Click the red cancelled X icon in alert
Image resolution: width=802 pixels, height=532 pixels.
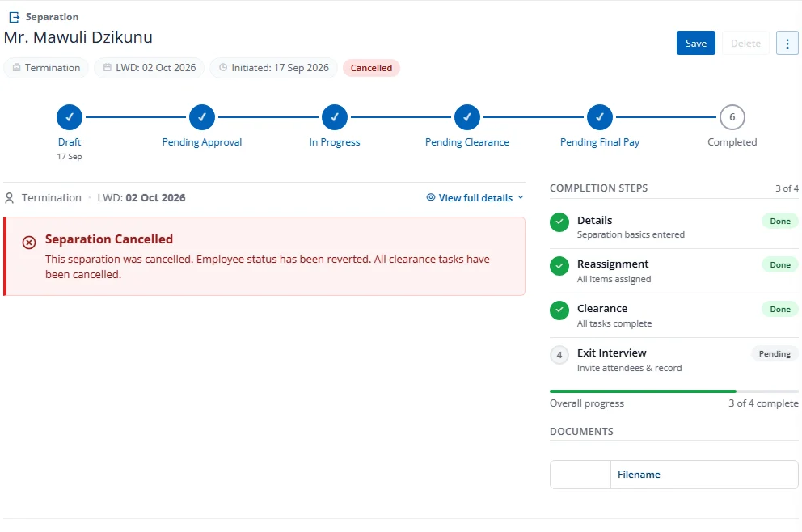(x=29, y=243)
